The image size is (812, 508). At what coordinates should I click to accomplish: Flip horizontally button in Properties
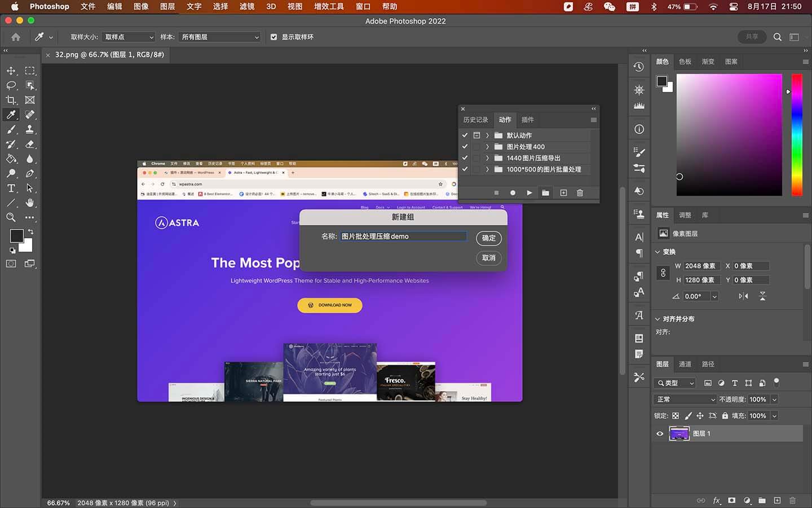[x=744, y=296]
